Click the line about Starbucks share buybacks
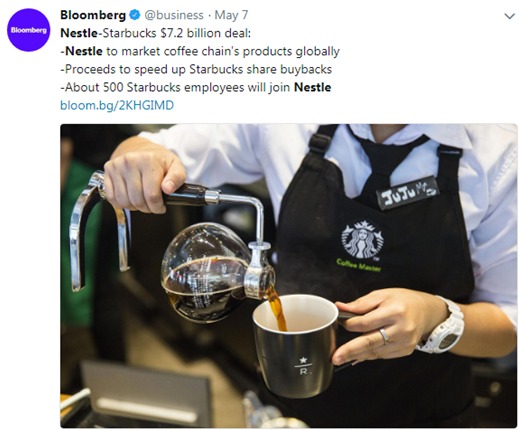 click(196, 69)
